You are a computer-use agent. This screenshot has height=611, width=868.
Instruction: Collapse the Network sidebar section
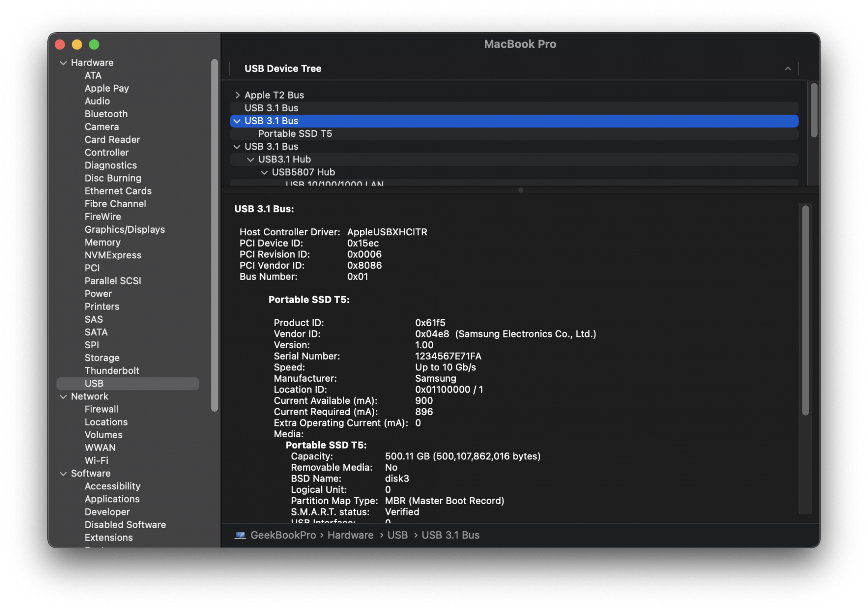(63, 396)
